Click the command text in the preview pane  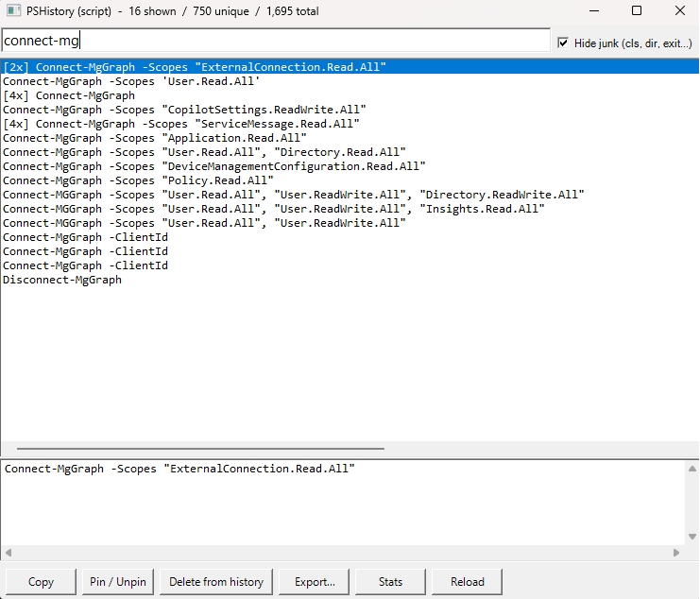point(179,469)
